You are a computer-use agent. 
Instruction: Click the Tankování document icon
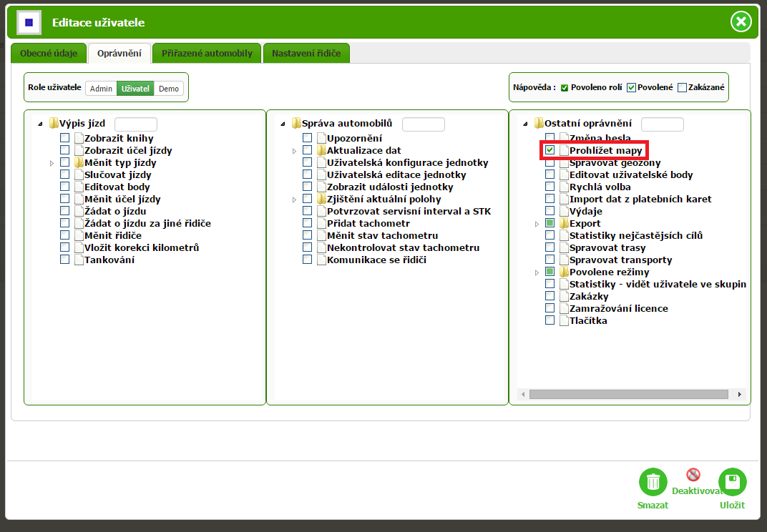pos(79,260)
